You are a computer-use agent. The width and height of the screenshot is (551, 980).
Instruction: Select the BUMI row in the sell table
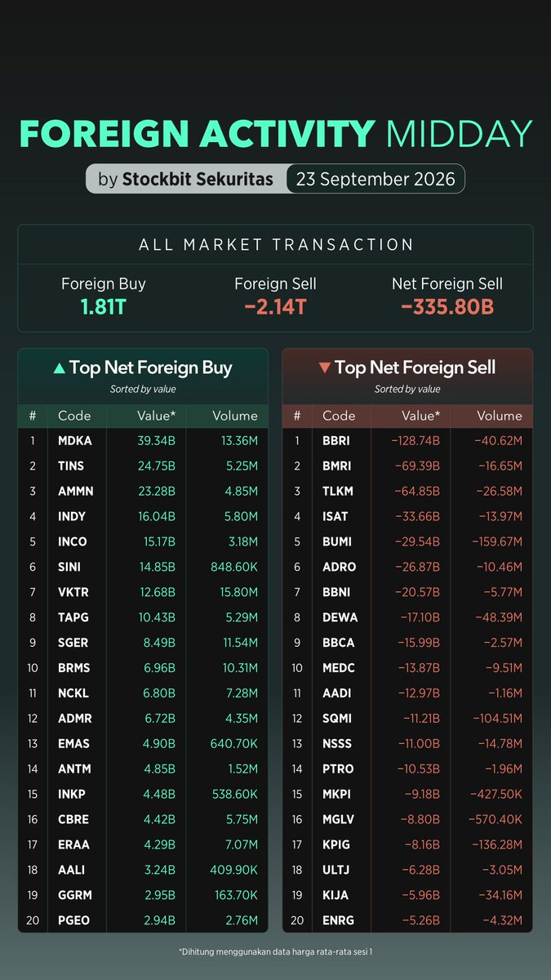pyautogui.click(x=407, y=541)
